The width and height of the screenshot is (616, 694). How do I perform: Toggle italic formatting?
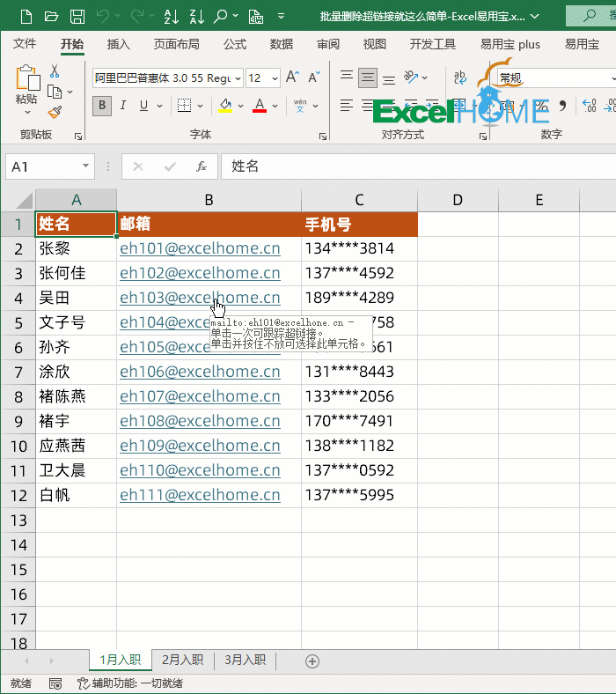coord(123,106)
